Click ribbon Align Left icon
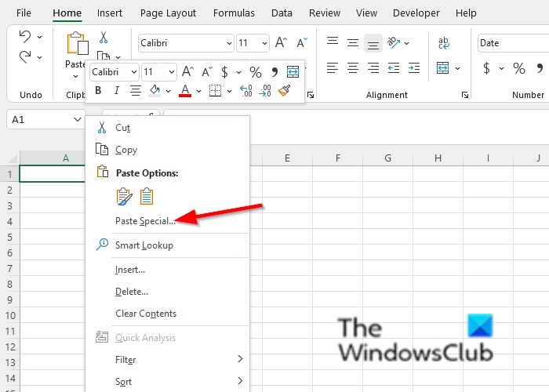Screen dimensions: 549x392 pyautogui.click(x=333, y=68)
